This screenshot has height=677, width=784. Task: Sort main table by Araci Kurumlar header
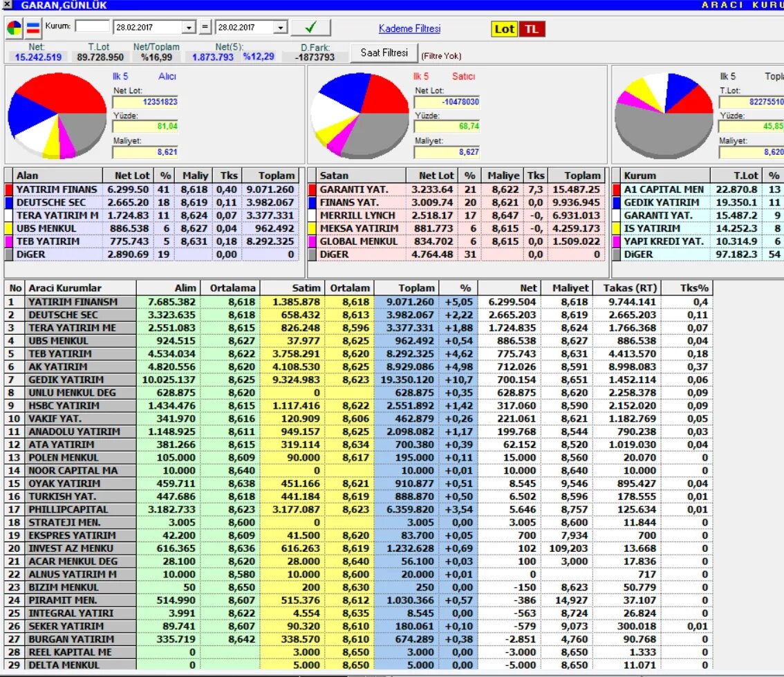click(x=80, y=288)
